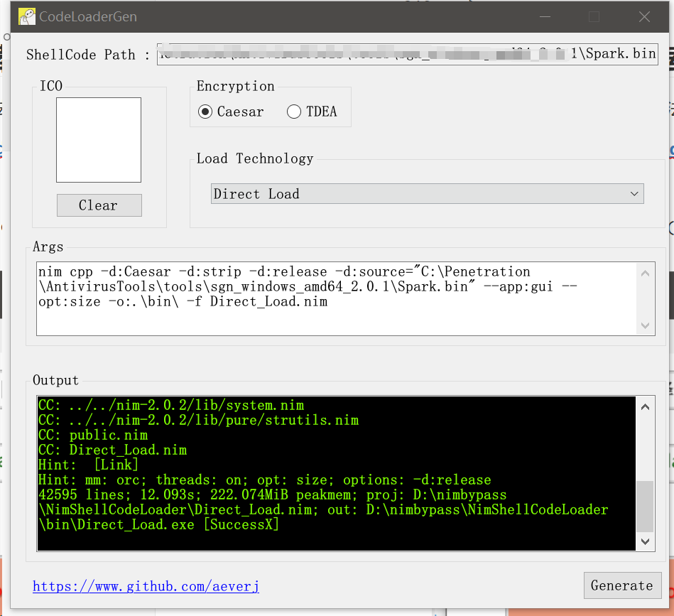Click the Output scrollbar down arrow
This screenshot has height=616, width=674.
[x=645, y=541]
